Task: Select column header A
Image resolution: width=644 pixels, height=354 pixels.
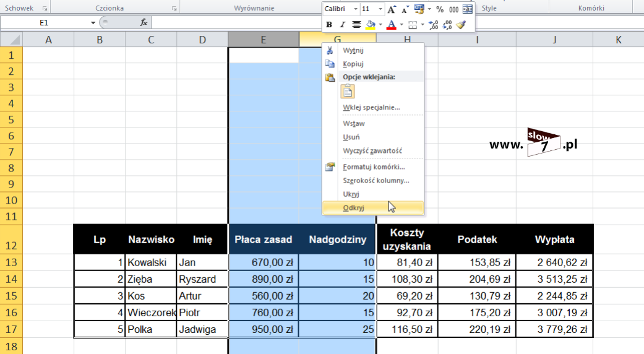Action: [48, 40]
